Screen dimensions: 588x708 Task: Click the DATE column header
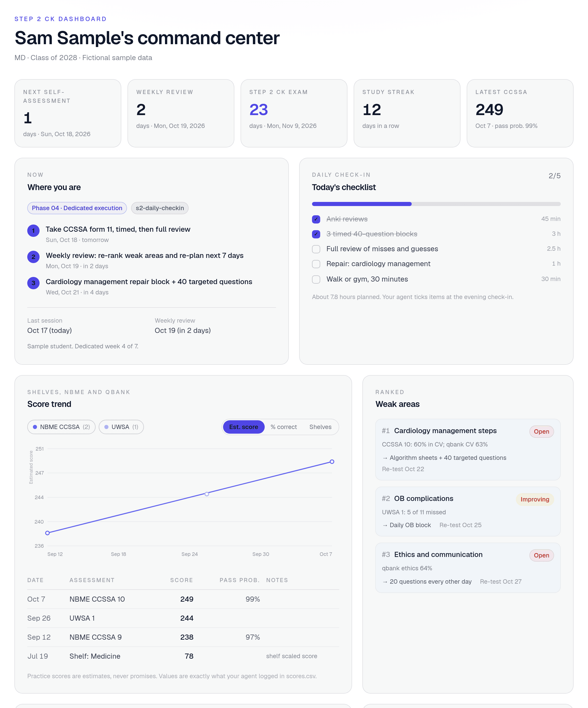[35, 580]
